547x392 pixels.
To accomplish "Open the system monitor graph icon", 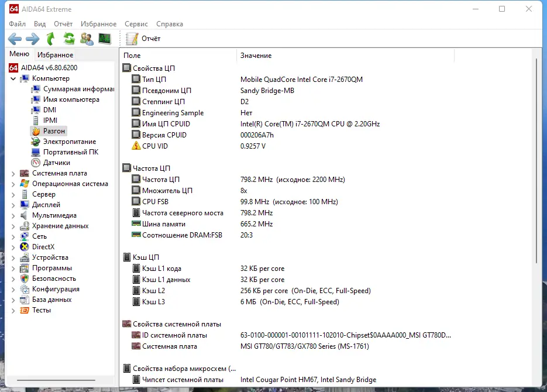I will (105, 39).
